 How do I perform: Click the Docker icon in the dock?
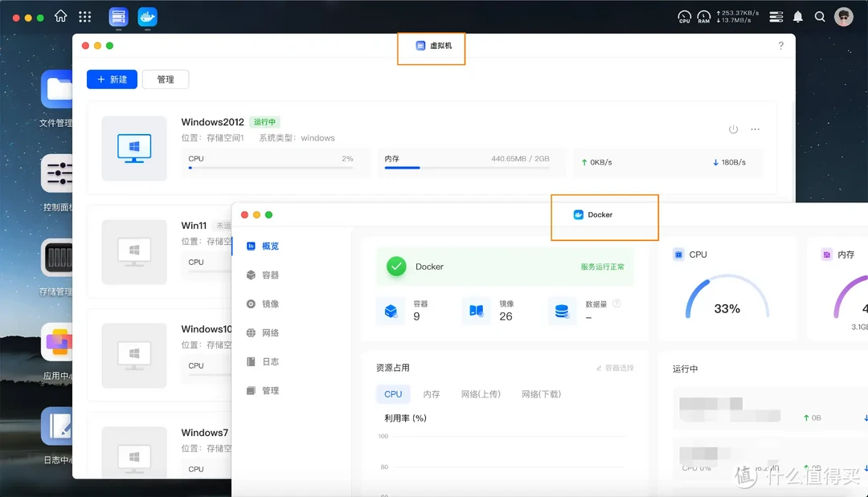coord(147,16)
